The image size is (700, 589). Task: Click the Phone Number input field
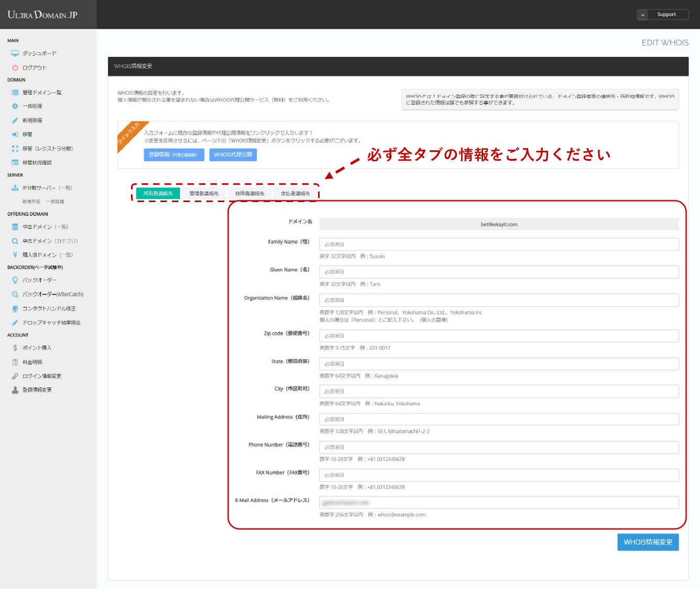(x=499, y=448)
